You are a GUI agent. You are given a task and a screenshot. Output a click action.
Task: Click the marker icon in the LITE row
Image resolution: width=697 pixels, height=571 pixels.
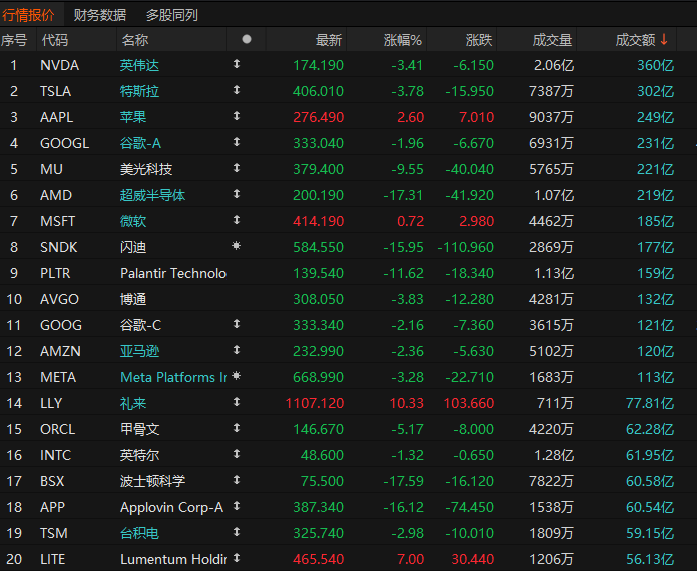coord(237,558)
